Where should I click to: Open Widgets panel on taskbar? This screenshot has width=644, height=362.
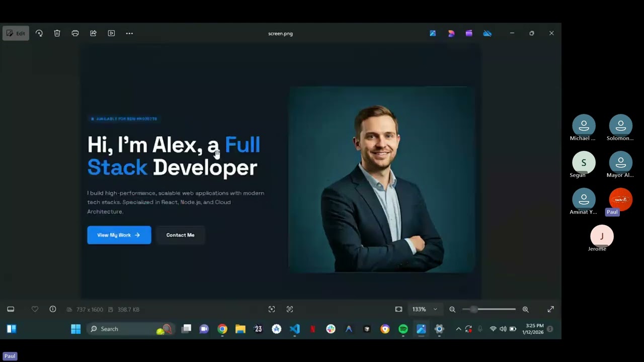(x=11, y=329)
